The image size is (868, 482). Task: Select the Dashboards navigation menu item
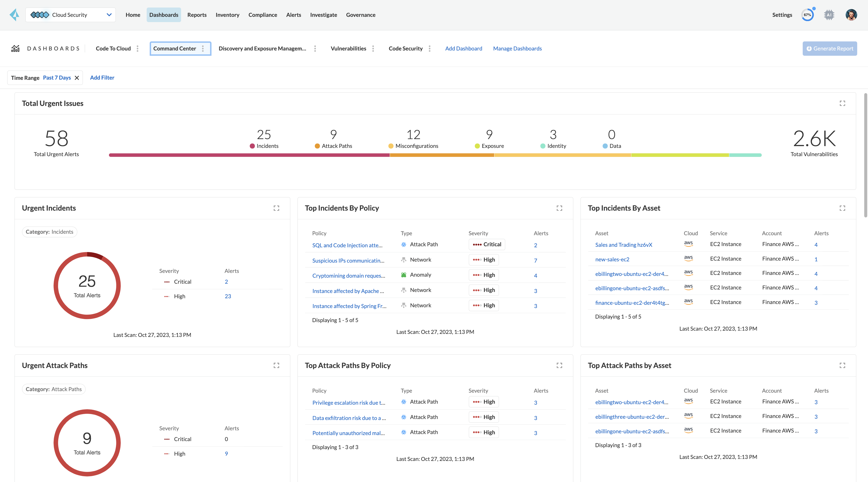(163, 14)
